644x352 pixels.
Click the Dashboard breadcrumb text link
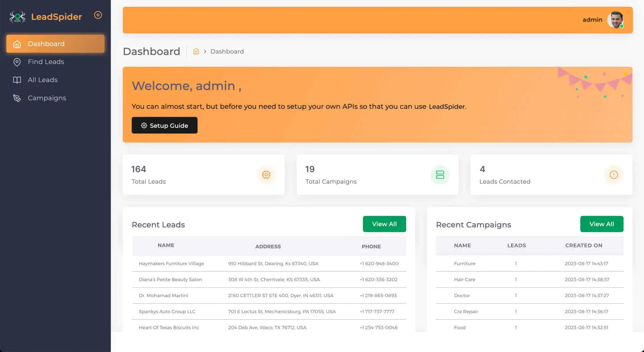coord(227,51)
